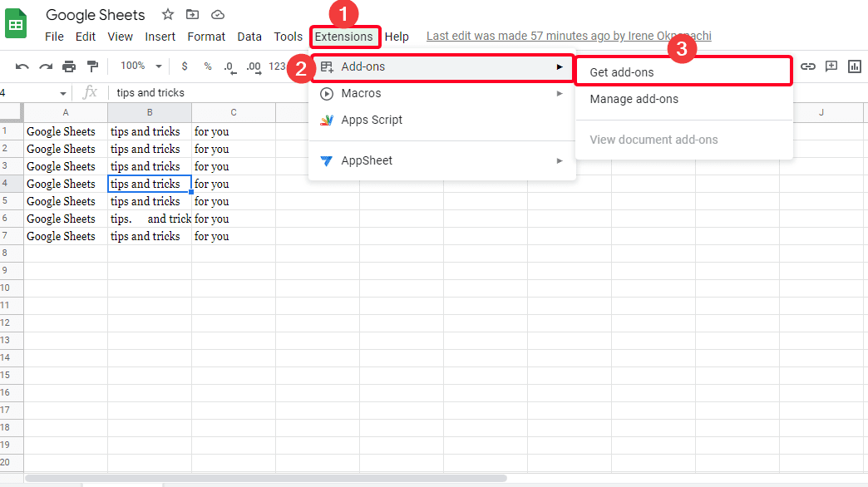Open Apps Script from Extensions menu

pyautogui.click(x=372, y=120)
